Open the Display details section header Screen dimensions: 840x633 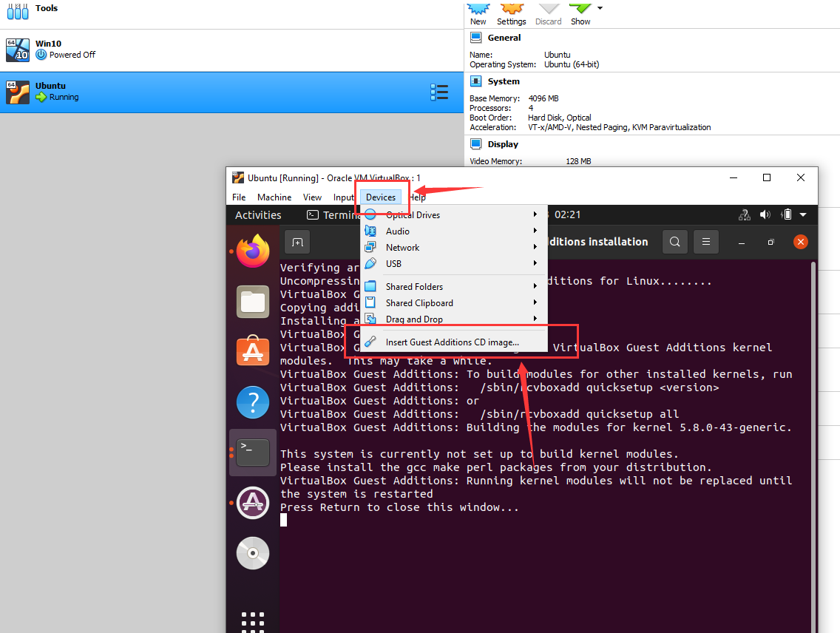tap(503, 144)
